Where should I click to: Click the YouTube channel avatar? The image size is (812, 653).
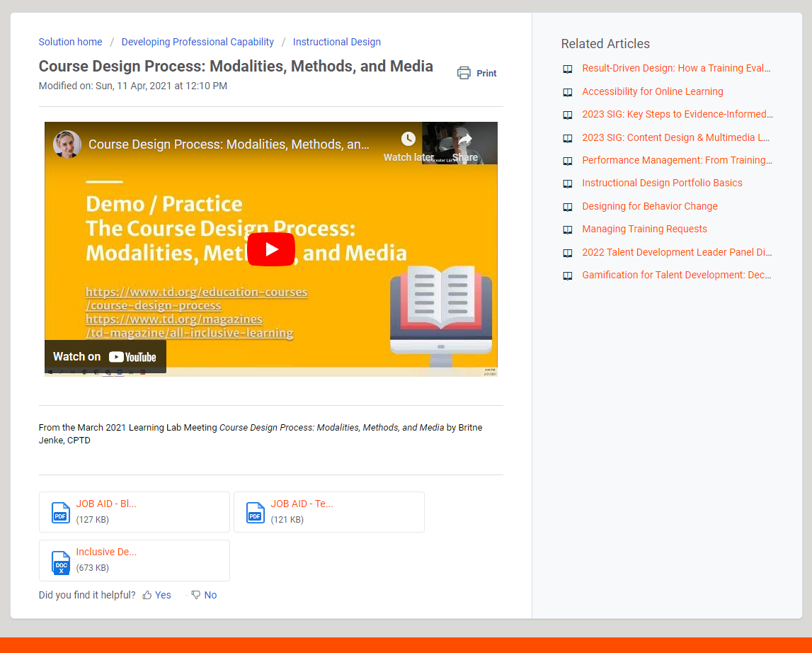(67, 144)
